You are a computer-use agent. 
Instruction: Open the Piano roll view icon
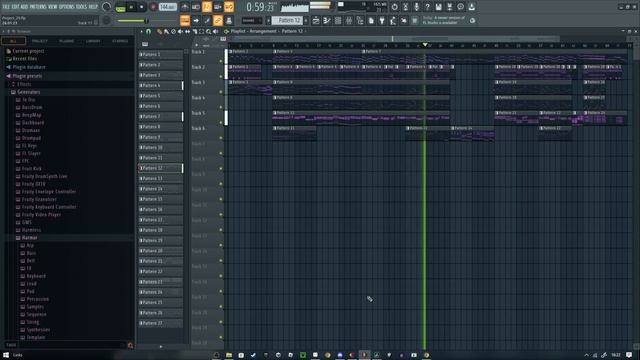(327, 20)
